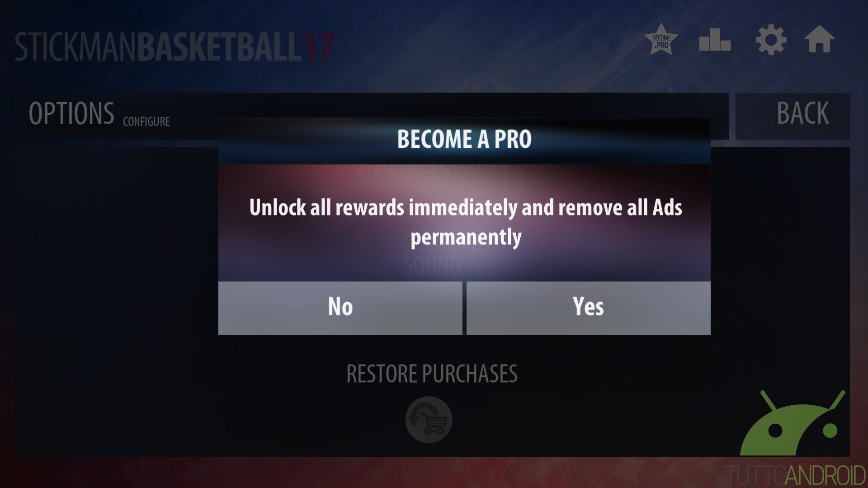The image size is (868, 488).
Task: Click the RESTORE PURCHASES label
Action: coord(432,374)
